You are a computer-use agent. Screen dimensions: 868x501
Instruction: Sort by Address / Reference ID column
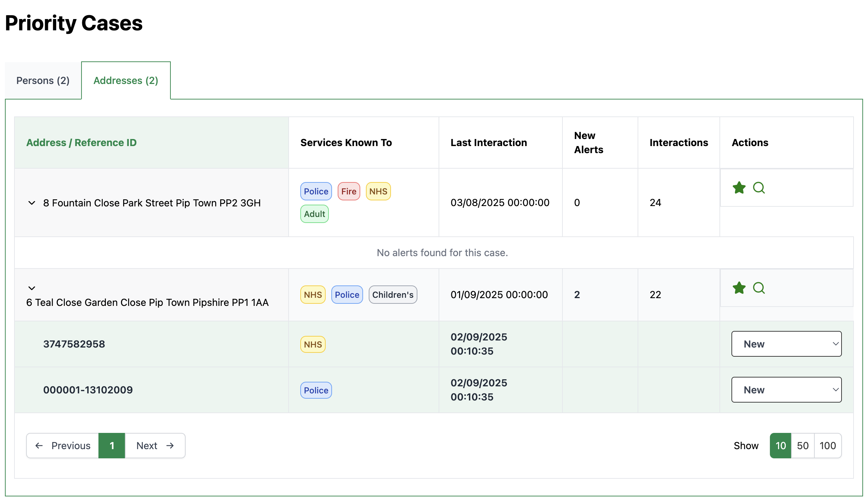(81, 143)
